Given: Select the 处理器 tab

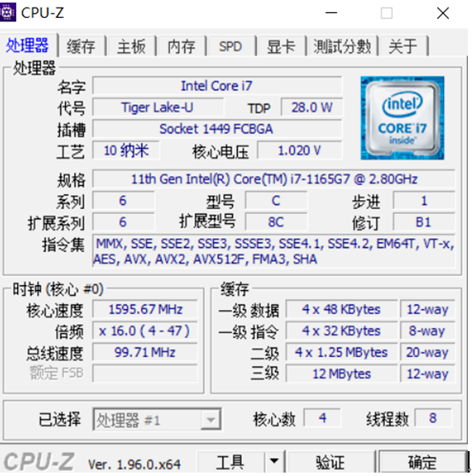Looking at the screenshot, I should 27,45.
